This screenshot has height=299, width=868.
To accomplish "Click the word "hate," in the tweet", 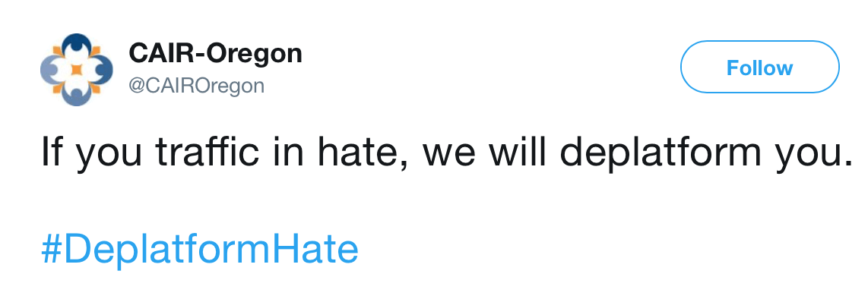I will coord(357,153).
